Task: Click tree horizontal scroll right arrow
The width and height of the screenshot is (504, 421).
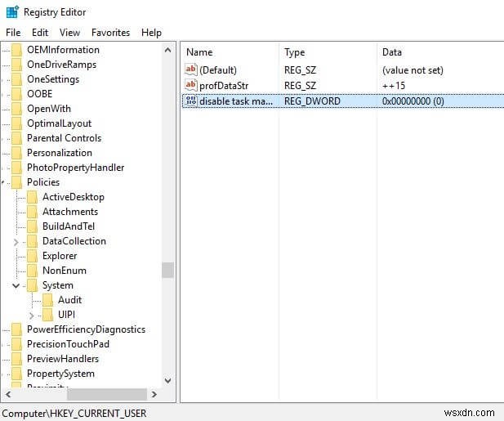Action: [x=154, y=394]
